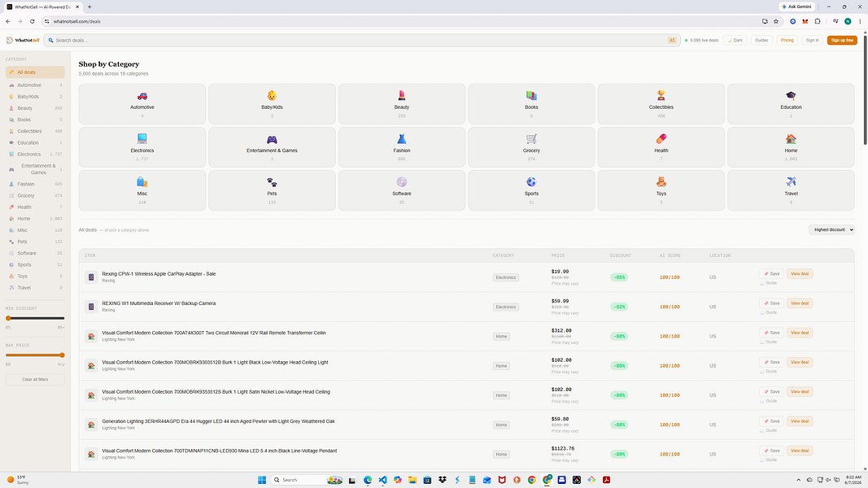Image resolution: width=868 pixels, height=488 pixels.
Task: Click the AI badge in search bar
Action: (x=671, y=41)
